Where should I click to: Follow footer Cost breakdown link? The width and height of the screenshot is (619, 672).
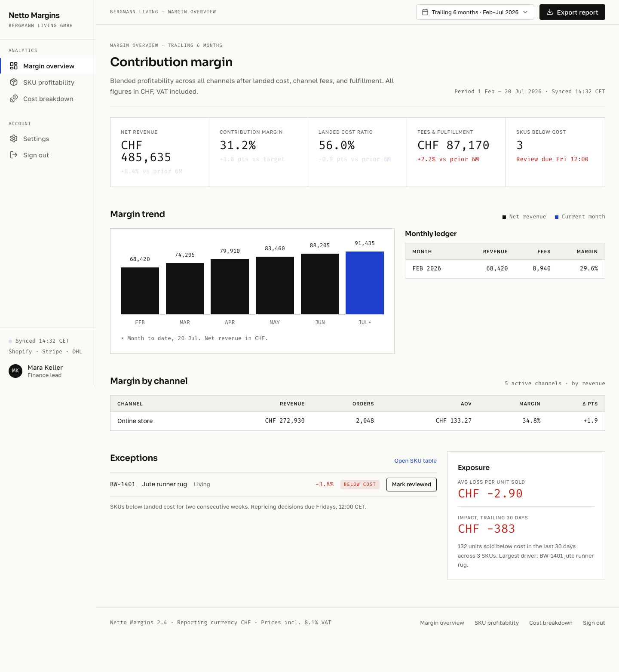tap(551, 623)
